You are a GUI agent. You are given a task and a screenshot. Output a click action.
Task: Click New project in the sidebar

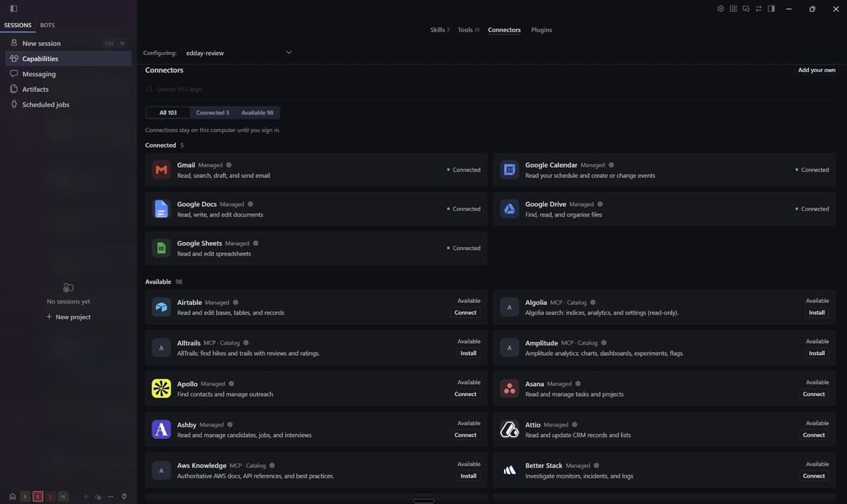[68, 317]
